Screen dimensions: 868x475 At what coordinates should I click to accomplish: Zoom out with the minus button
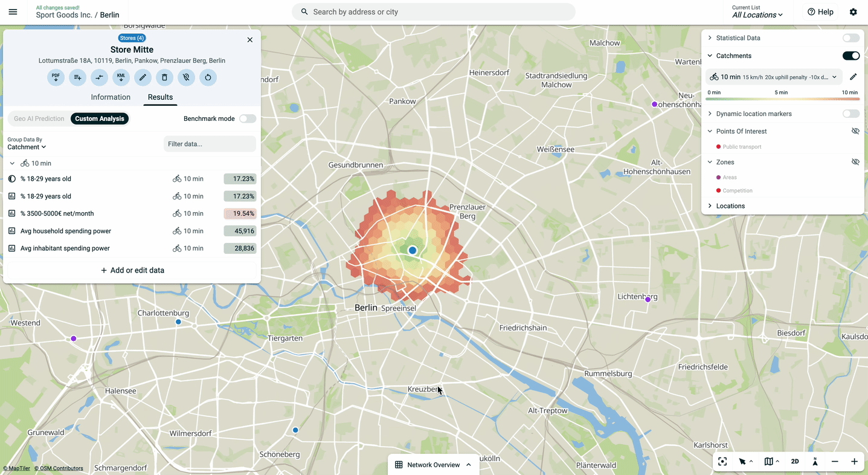pyautogui.click(x=835, y=462)
